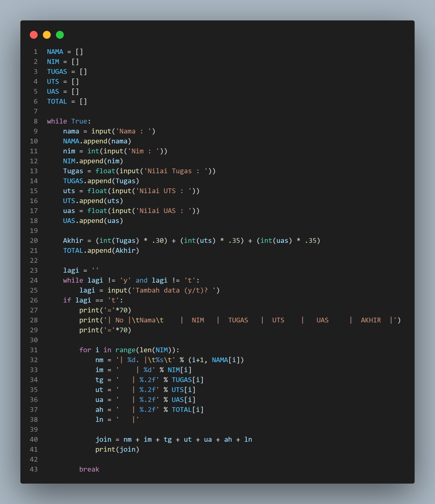Click print('='*70) on line 29

coord(105,330)
